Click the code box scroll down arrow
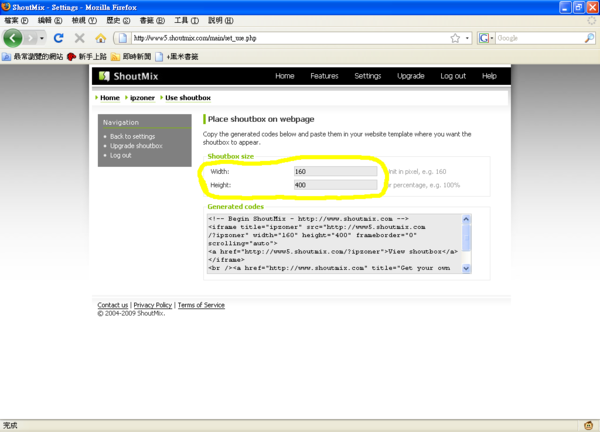 pyautogui.click(x=466, y=268)
